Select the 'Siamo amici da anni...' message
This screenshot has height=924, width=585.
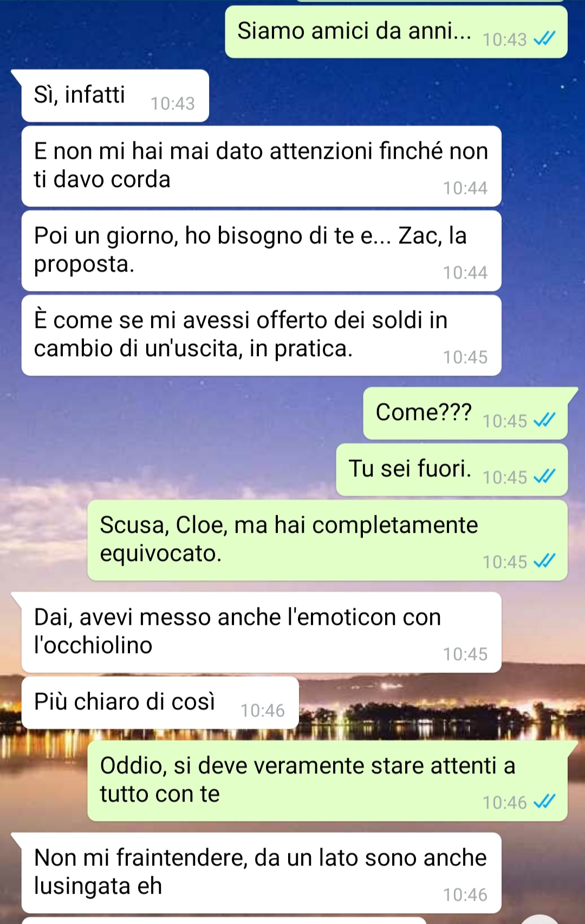coord(396,32)
